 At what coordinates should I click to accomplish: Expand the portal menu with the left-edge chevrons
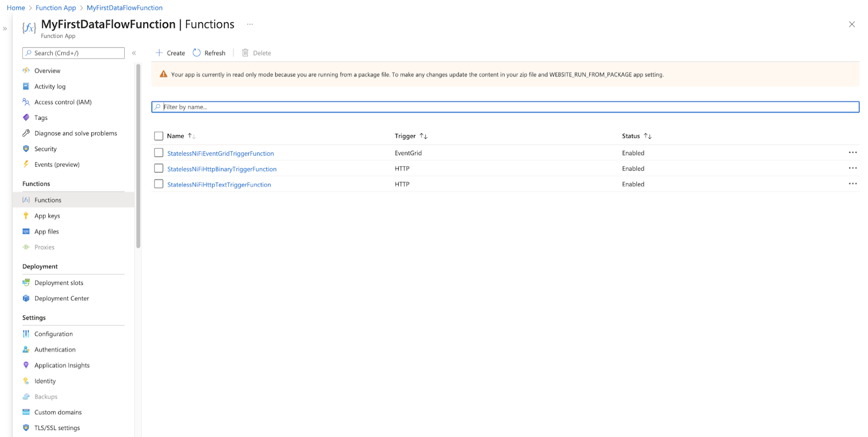point(5,29)
